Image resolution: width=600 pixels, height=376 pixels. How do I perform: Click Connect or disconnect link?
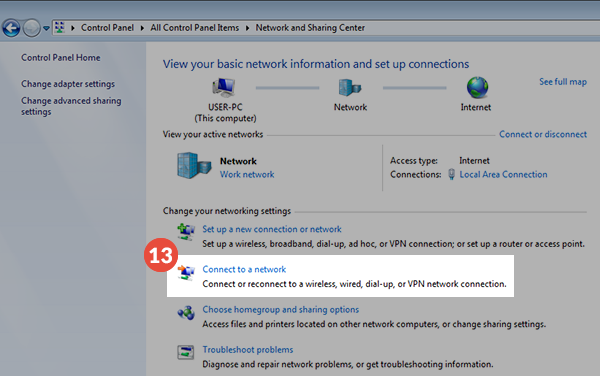[x=543, y=134]
